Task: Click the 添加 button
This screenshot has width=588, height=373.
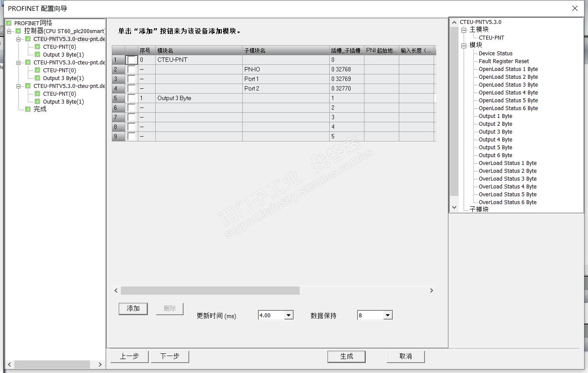Action: (133, 309)
